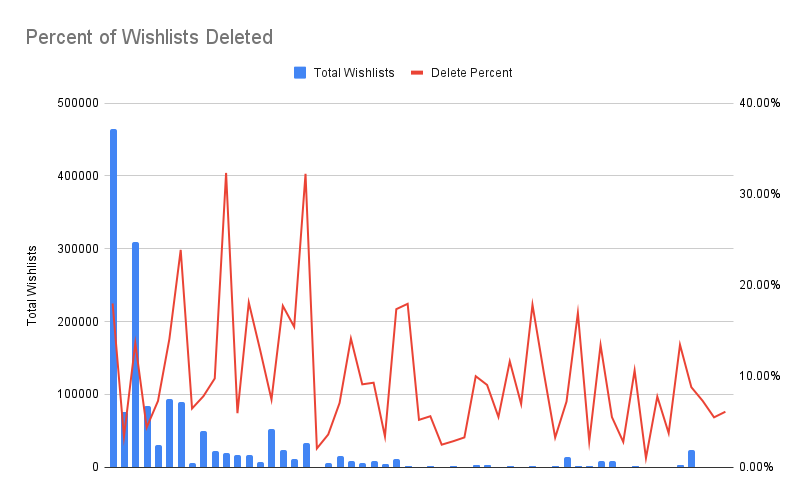
Task: Select the Delete Percent legend label
Action: [471, 73]
